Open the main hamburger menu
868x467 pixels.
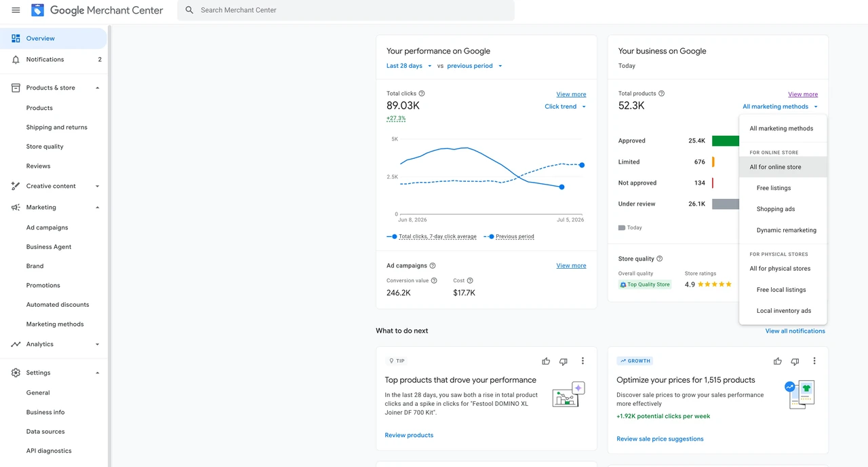coord(16,10)
